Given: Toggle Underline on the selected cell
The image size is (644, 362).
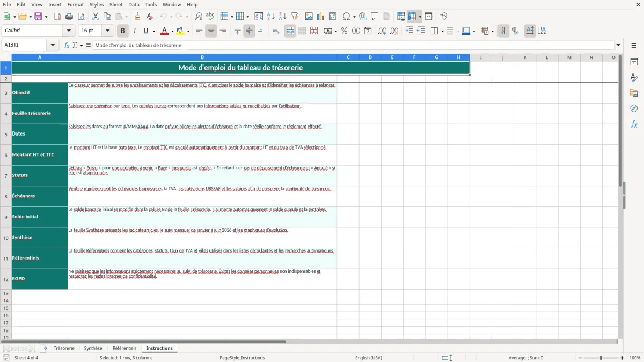Looking at the screenshot, I should (x=145, y=31).
